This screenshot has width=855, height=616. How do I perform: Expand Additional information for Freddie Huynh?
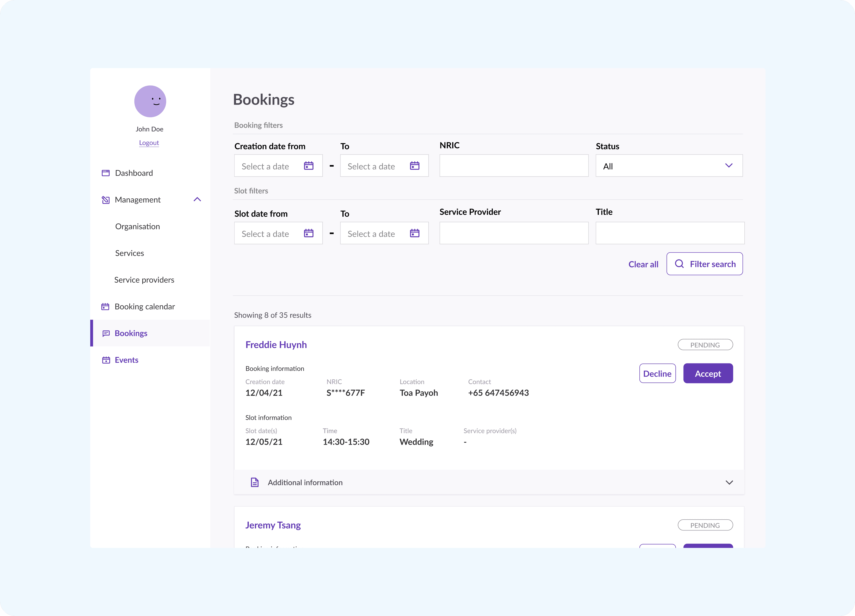(x=729, y=482)
